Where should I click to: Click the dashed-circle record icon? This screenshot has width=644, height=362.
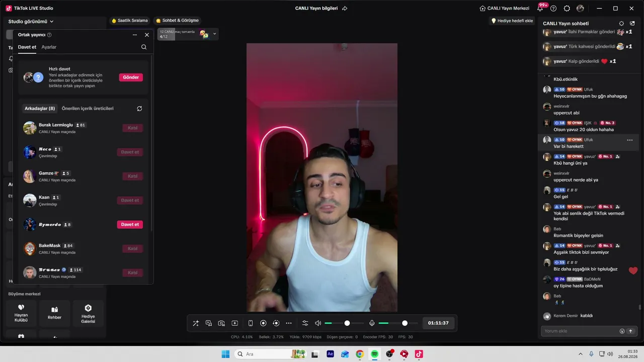[276, 323]
